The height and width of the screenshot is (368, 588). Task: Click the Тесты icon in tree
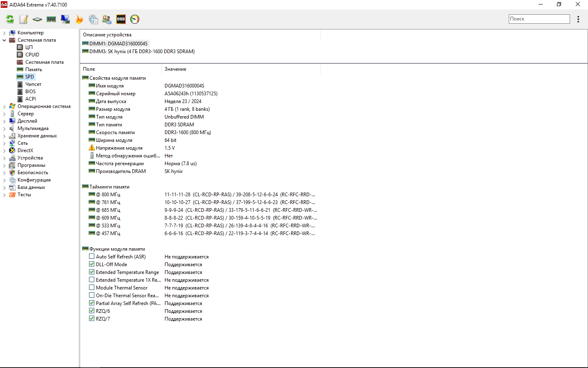[12, 195]
